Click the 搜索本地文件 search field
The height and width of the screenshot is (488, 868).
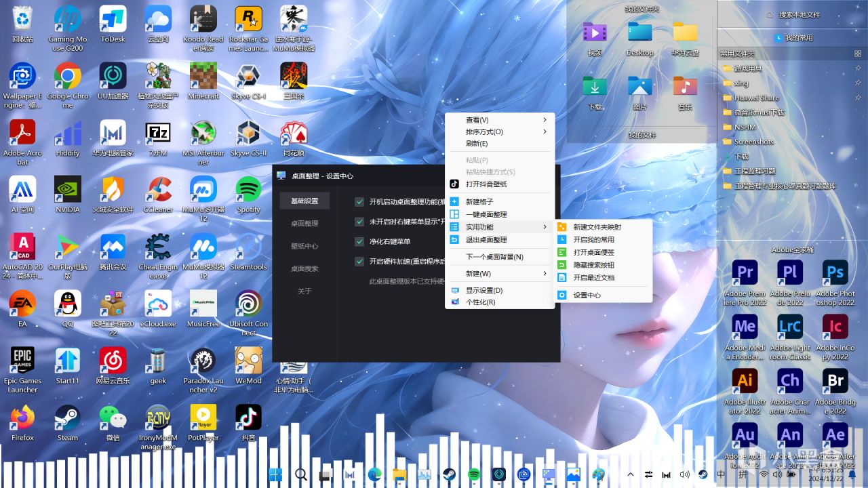793,15
